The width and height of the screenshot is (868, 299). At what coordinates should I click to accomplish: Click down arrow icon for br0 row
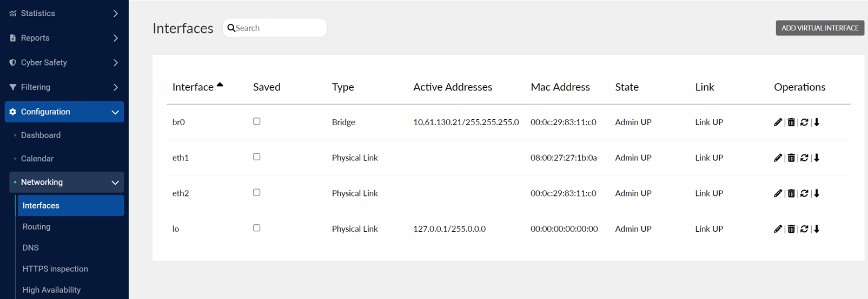tap(817, 122)
